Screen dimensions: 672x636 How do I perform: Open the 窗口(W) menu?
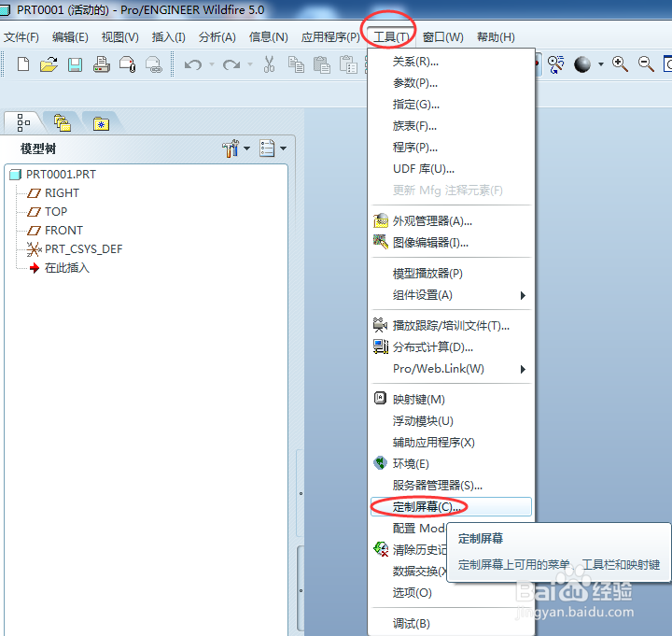pos(442,37)
